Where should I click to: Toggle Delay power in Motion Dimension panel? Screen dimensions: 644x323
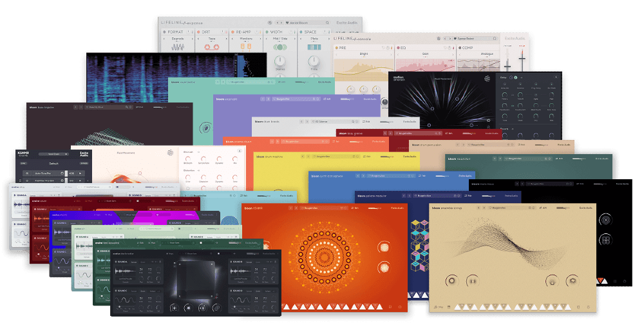[515, 77]
